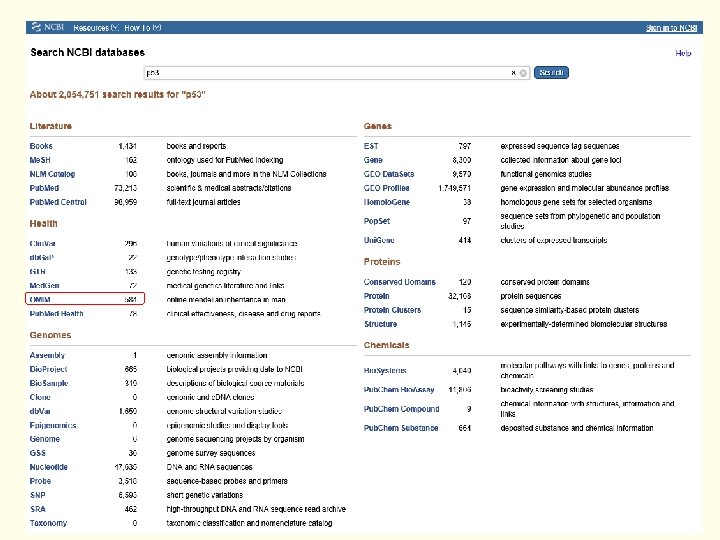
Task: Open dbGaP results
Action: tap(41, 258)
